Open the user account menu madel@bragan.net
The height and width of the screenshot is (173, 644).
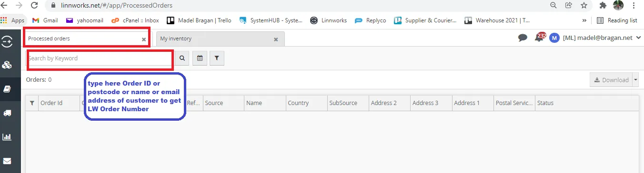tap(595, 38)
